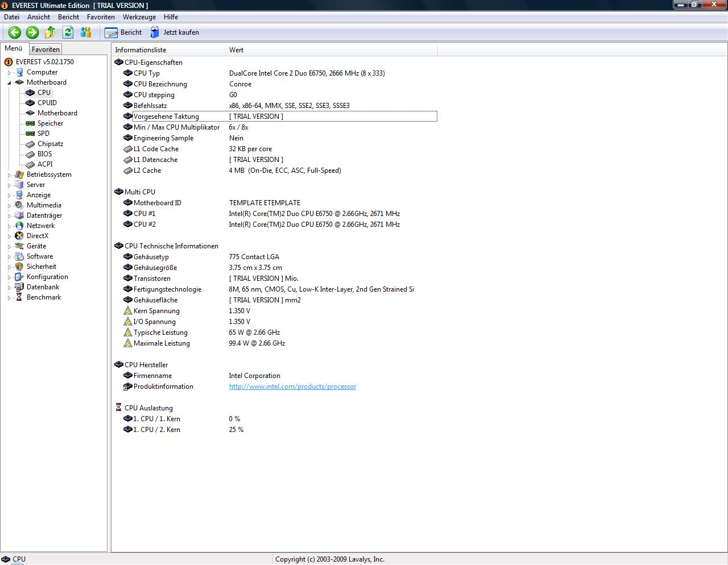728x565 pixels.
Task: Open the intel.com products processor link
Action: [x=292, y=387]
